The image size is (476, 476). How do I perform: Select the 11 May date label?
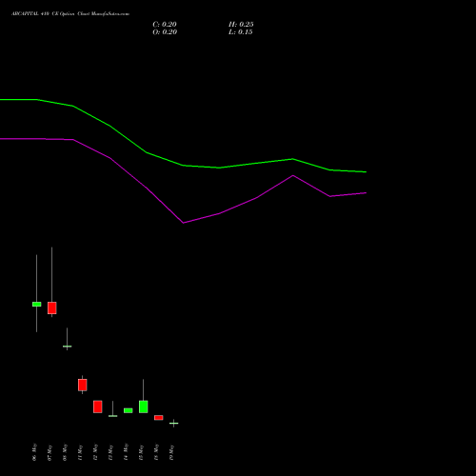click(x=80, y=452)
